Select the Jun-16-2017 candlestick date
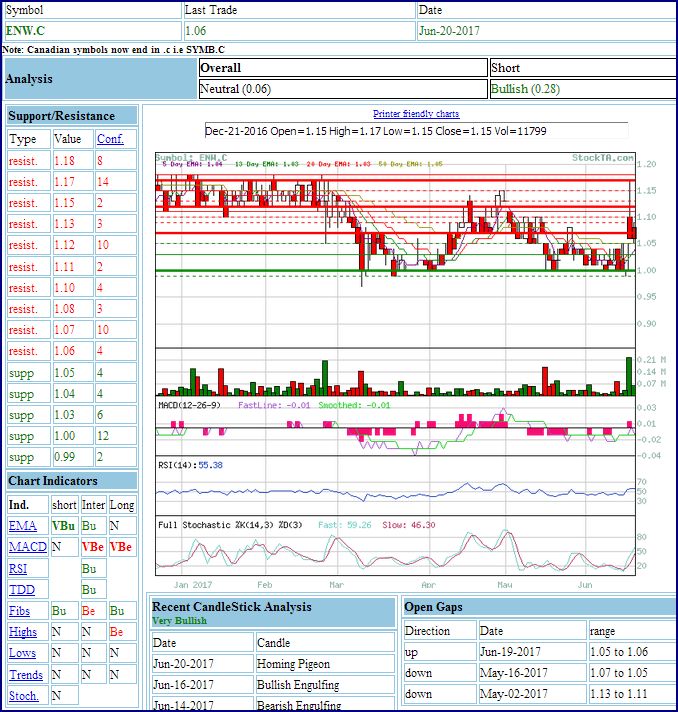 pyautogui.click(x=183, y=685)
